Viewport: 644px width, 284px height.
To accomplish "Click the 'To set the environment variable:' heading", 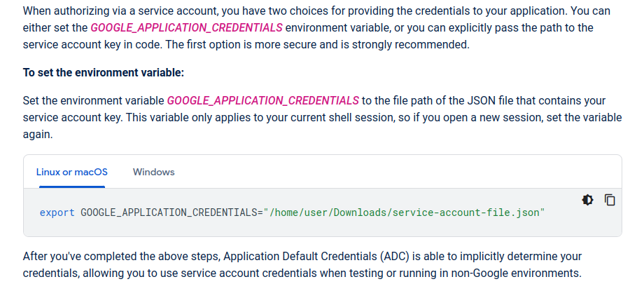I will [x=103, y=72].
